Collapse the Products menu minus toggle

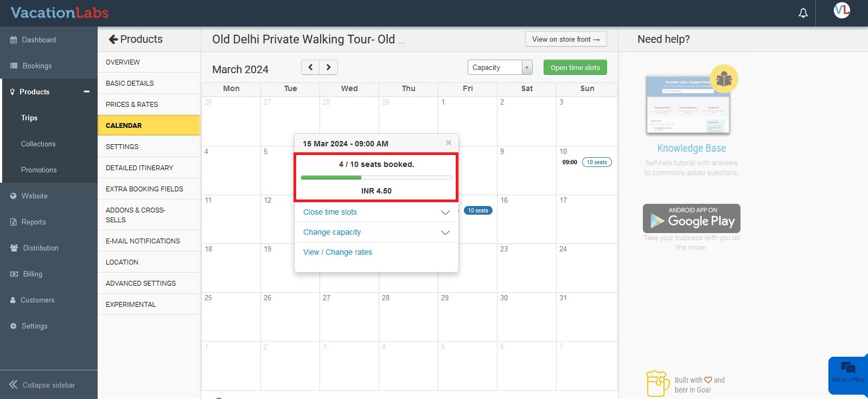tap(86, 92)
